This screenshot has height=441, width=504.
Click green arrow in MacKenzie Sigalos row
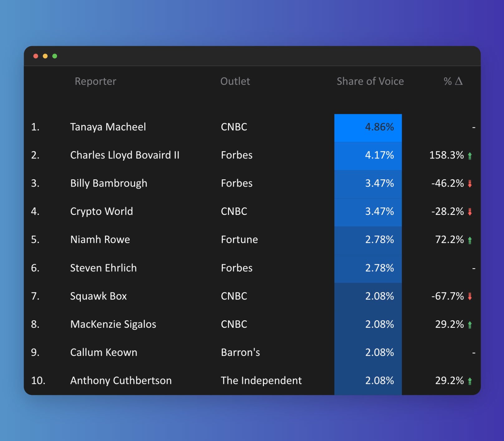[470, 325]
